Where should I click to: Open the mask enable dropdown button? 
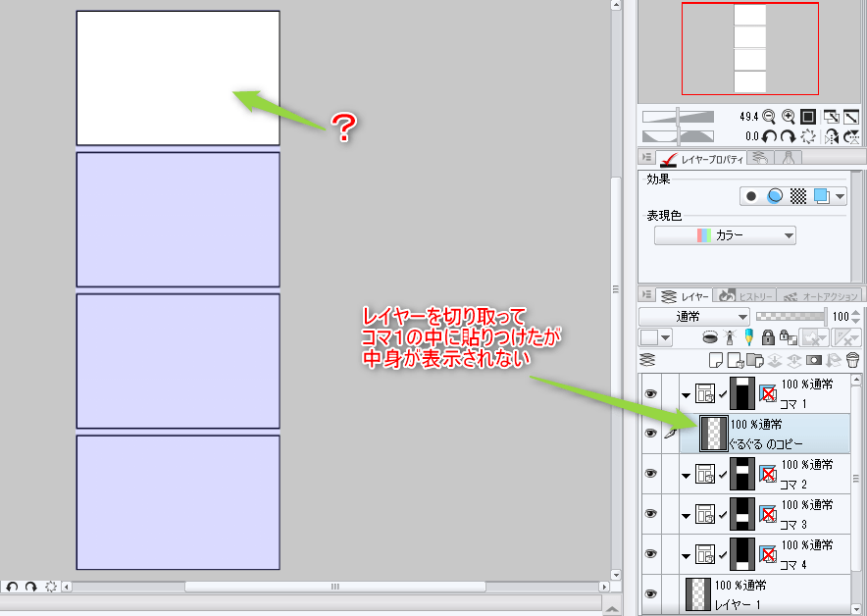[x=813, y=336]
